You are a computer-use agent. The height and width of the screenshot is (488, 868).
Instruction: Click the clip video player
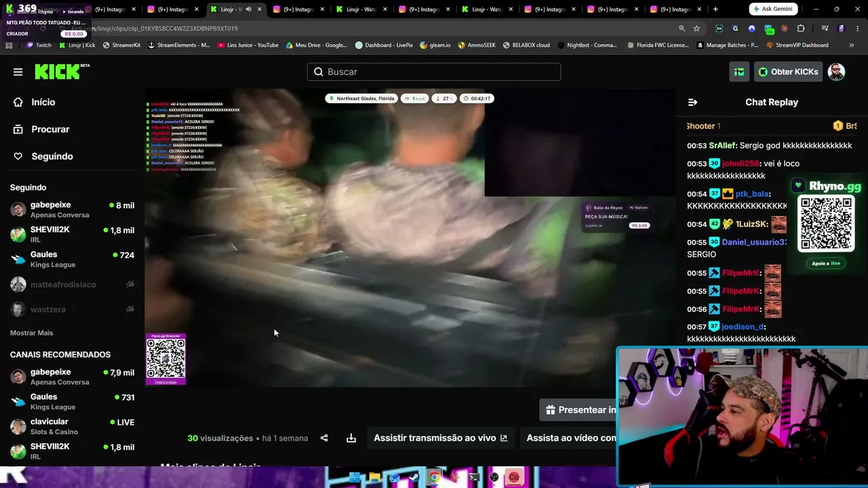[x=410, y=237]
